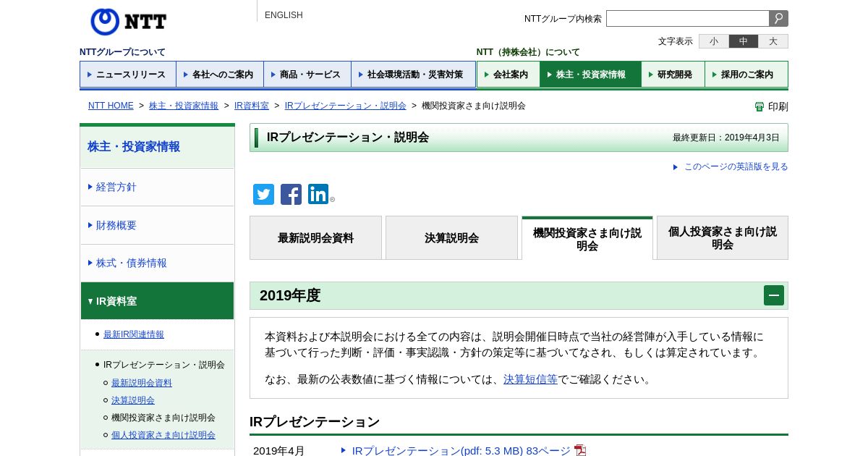Set text size to 大
The image size is (868, 456).
pyautogui.click(x=773, y=41)
